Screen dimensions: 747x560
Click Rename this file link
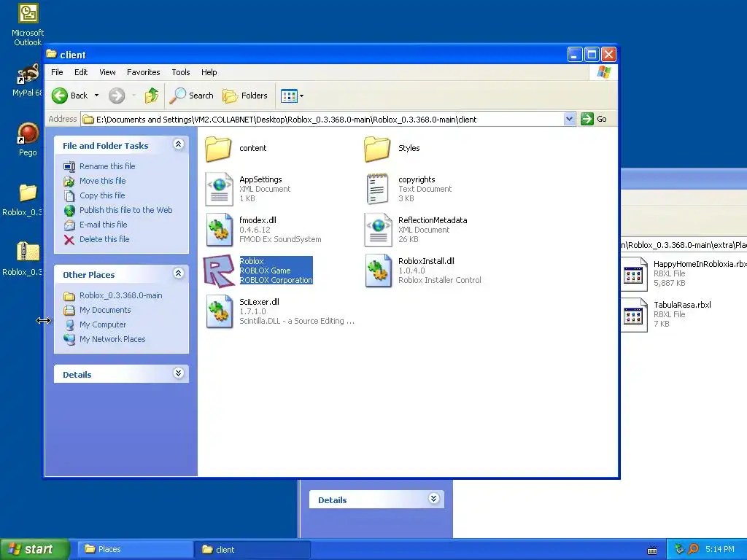[x=107, y=166]
